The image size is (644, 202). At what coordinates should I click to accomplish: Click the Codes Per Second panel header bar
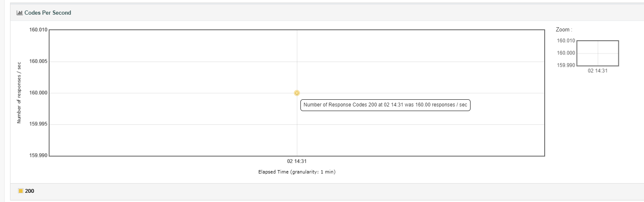[x=327, y=13]
